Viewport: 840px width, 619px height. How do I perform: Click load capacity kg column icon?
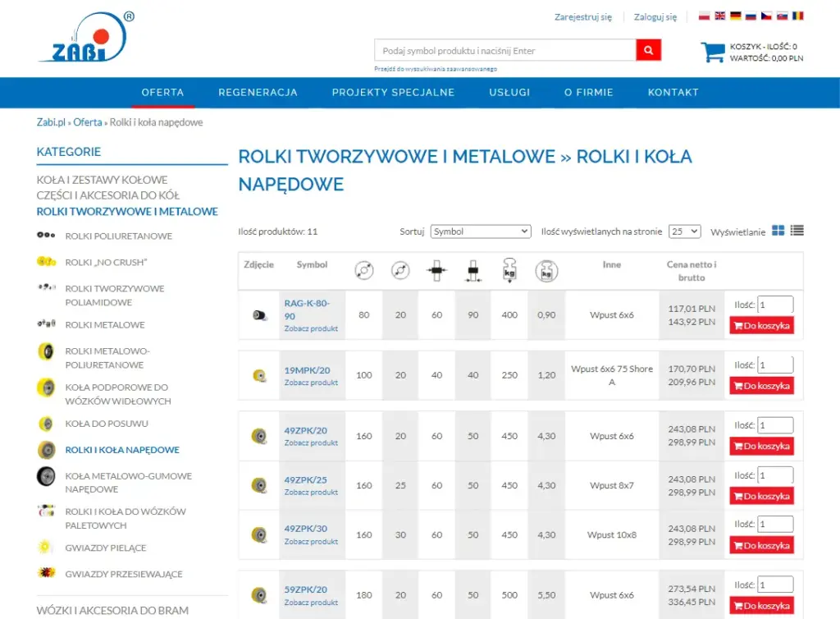pyautogui.click(x=509, y=270)
